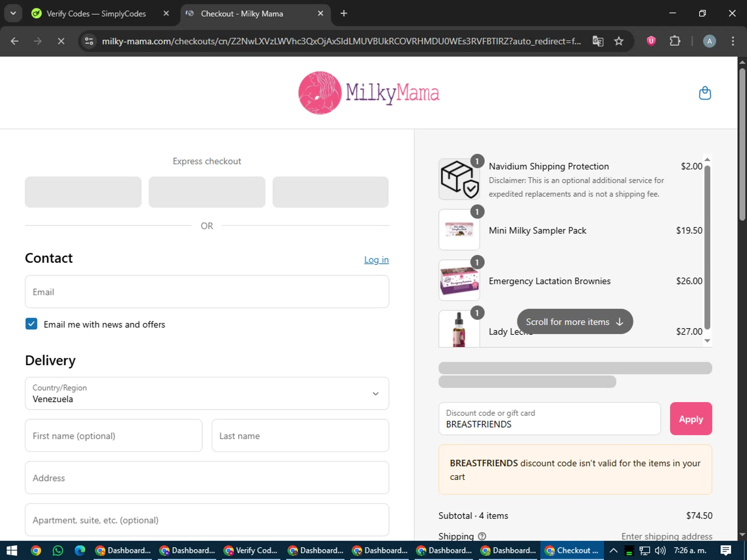Click the Emergency Lactation Brownies item name
This screenshot has height=560, width=747.
549,281
